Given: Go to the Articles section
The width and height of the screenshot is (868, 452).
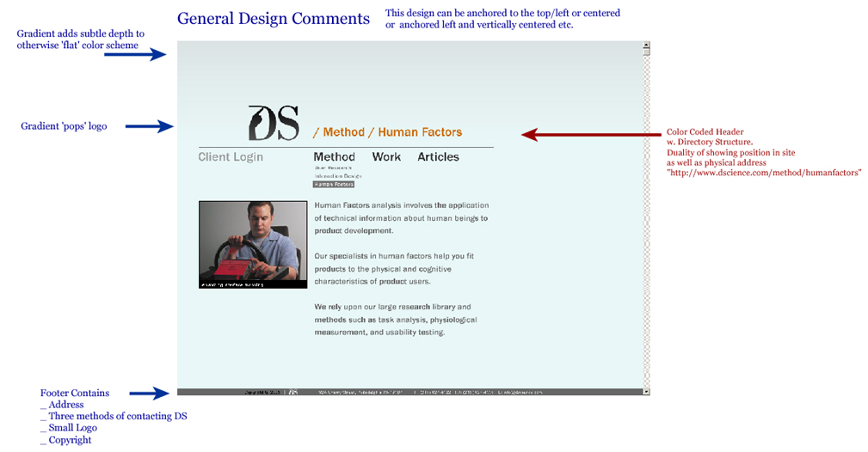Looking at the screenshot, I should [x=438, y=157].
